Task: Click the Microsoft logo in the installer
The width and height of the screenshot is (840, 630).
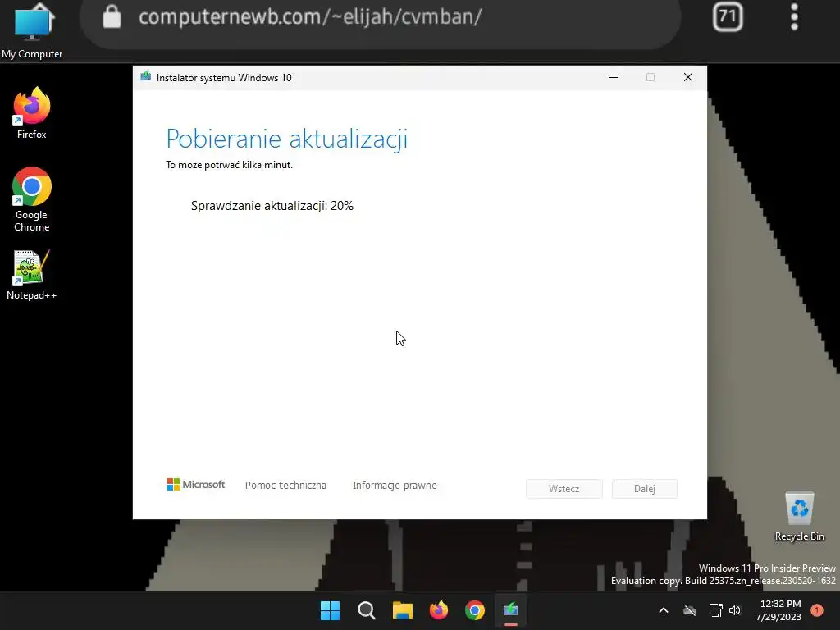Action: point(196,485)
